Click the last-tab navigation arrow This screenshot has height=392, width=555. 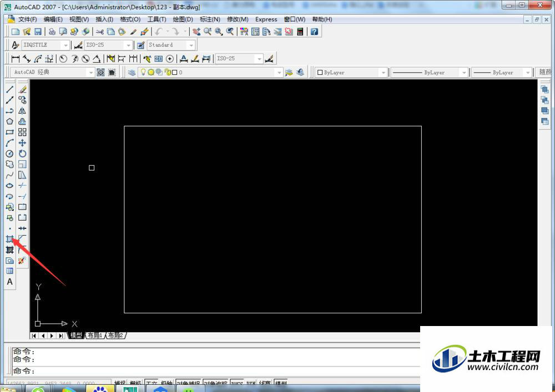point(61,335)
